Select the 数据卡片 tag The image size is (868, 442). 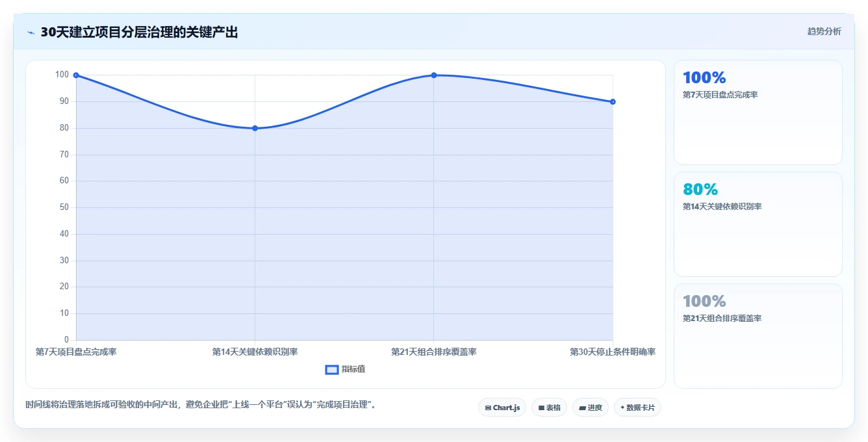pyautogui.click(x=637, y=408)
